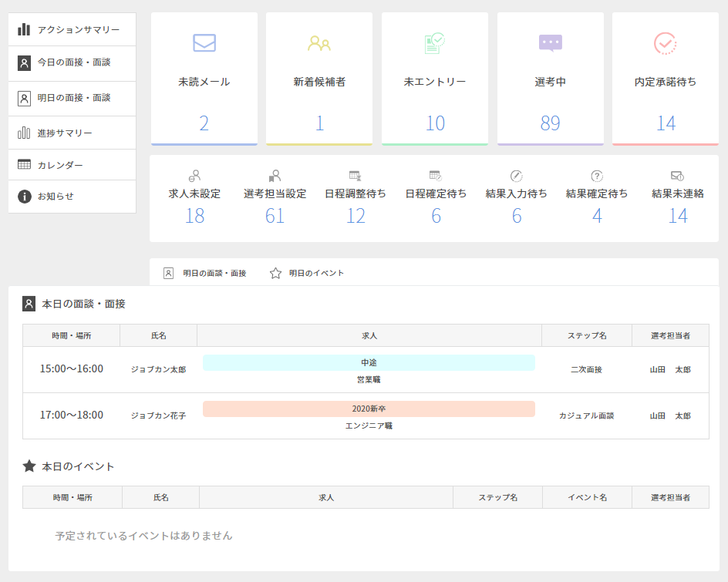Click the 結果確定待ち question mark icon
The height and width of the screenshot is (582, 728).
point(597,176)
